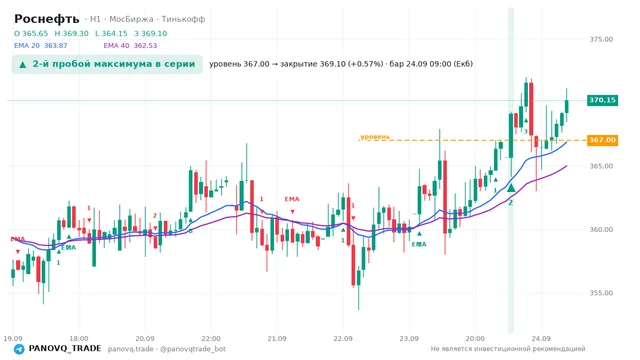Click the 19.09 date axis label
The height and width of the screenshot is (360, 640).
point(13,338)
